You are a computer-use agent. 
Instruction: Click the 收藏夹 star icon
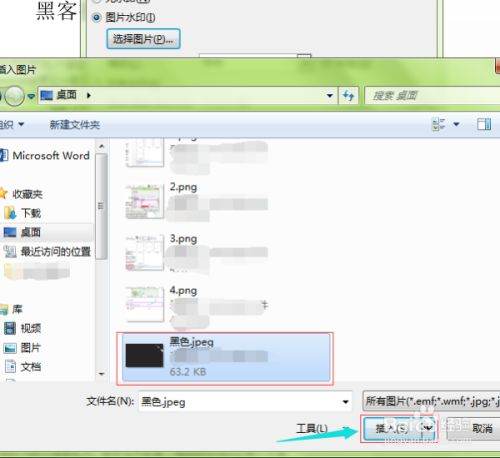point(3,194)
